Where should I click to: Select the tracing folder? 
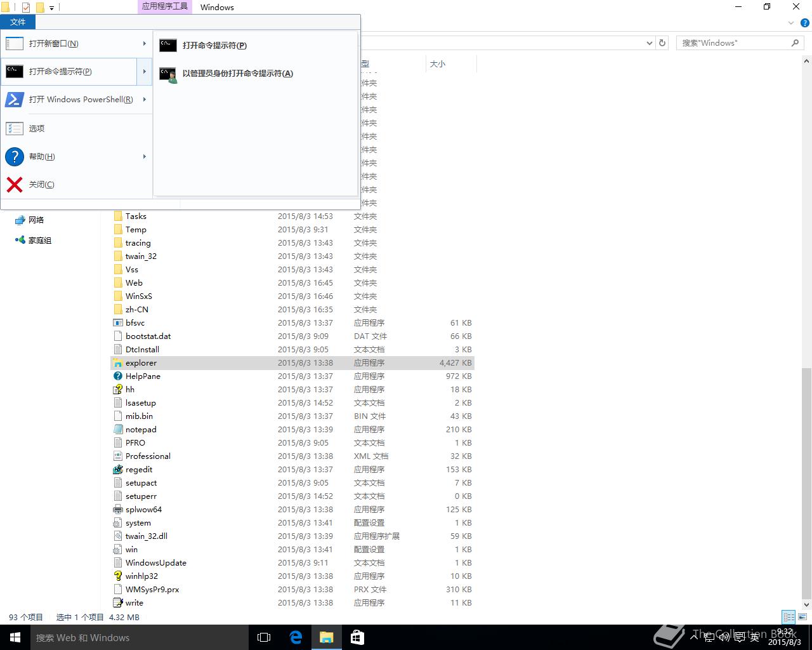(293, 243)
